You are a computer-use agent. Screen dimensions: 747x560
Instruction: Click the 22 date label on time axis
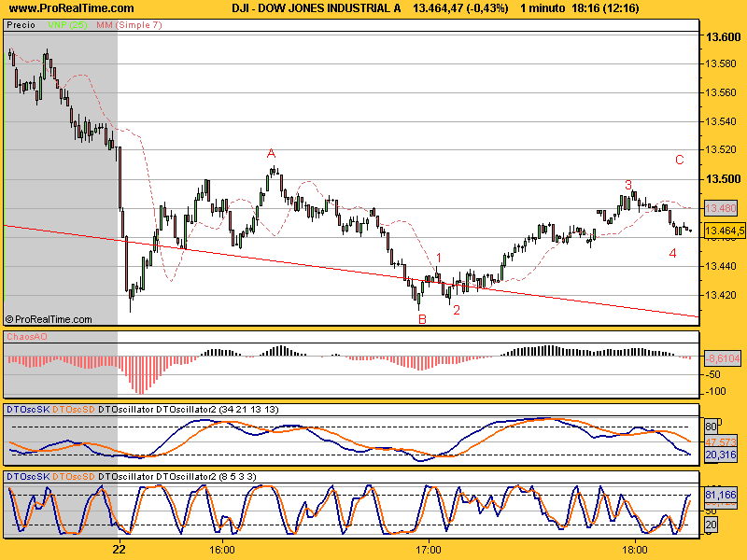(x=120, y=550)
